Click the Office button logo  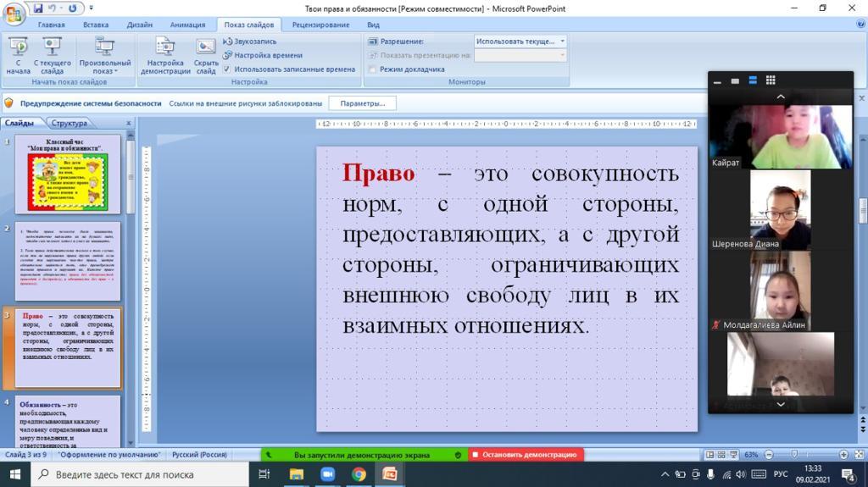(x=14, y=14)
